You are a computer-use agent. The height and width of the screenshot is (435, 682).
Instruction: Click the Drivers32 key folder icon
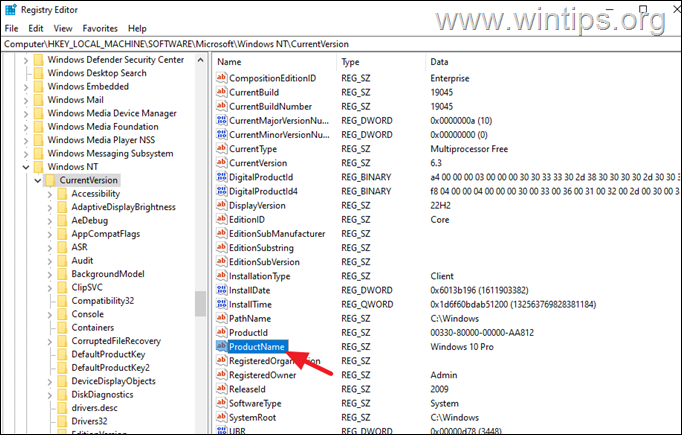point(63,421)
